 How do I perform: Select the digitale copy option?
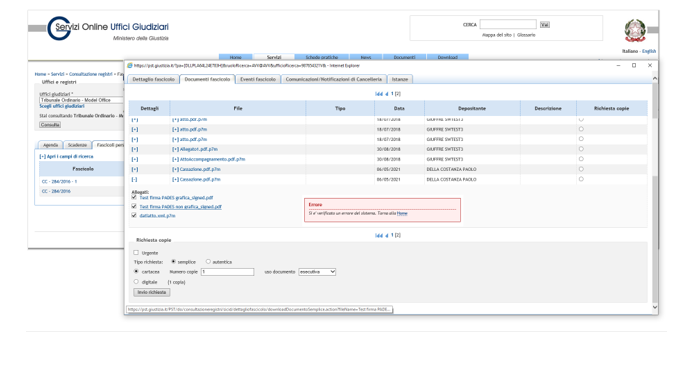136,282
